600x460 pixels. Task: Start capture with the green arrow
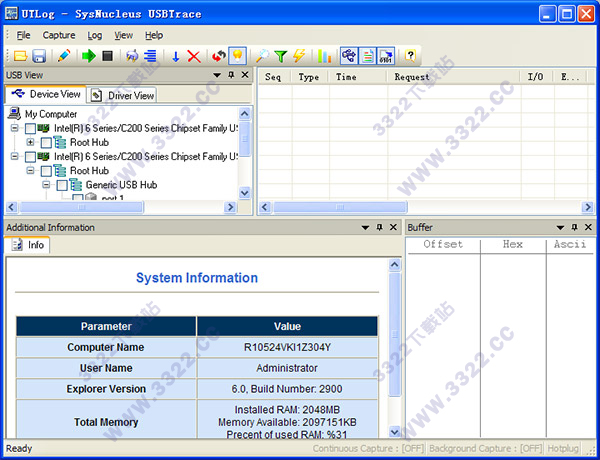click(x=88, y=56)
